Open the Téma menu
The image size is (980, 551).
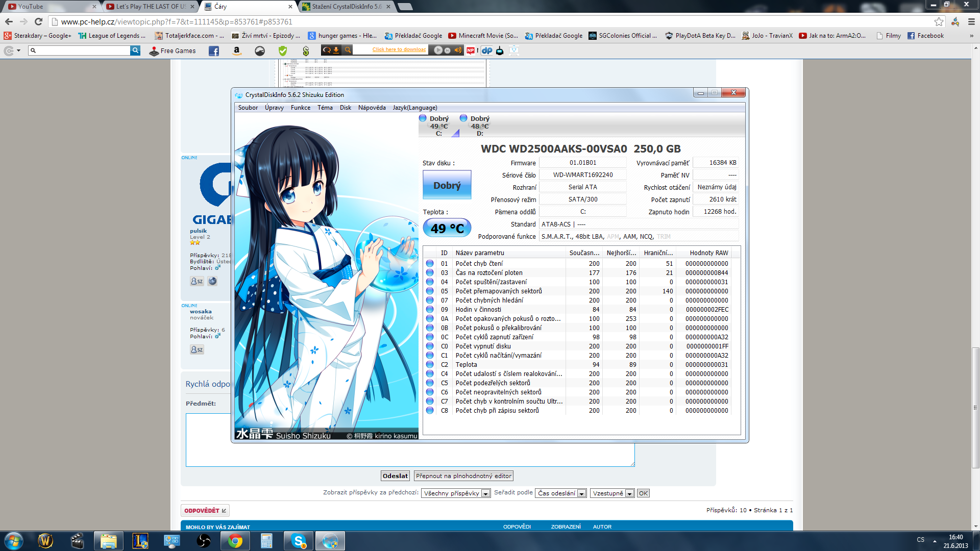coord(325,108)
